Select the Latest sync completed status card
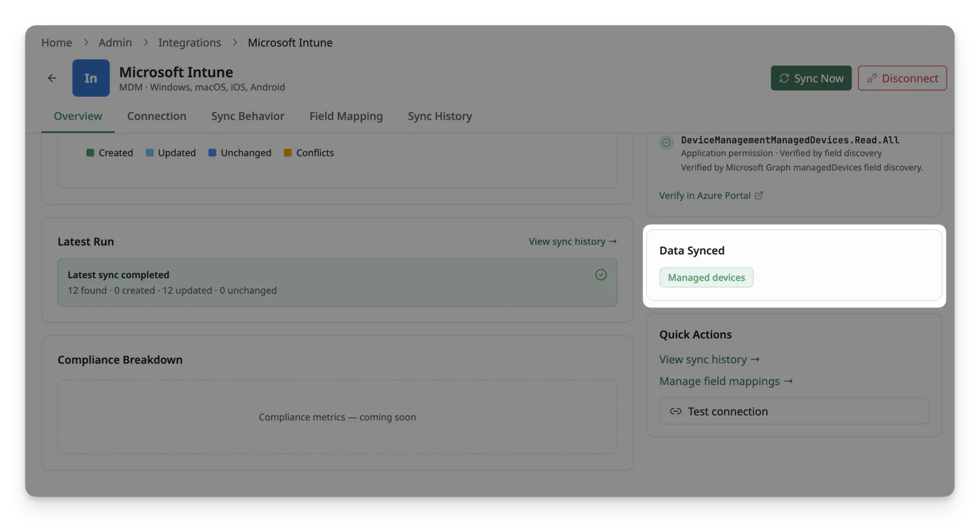Screen dimensions: 980x522 click(x=337, y=282)
